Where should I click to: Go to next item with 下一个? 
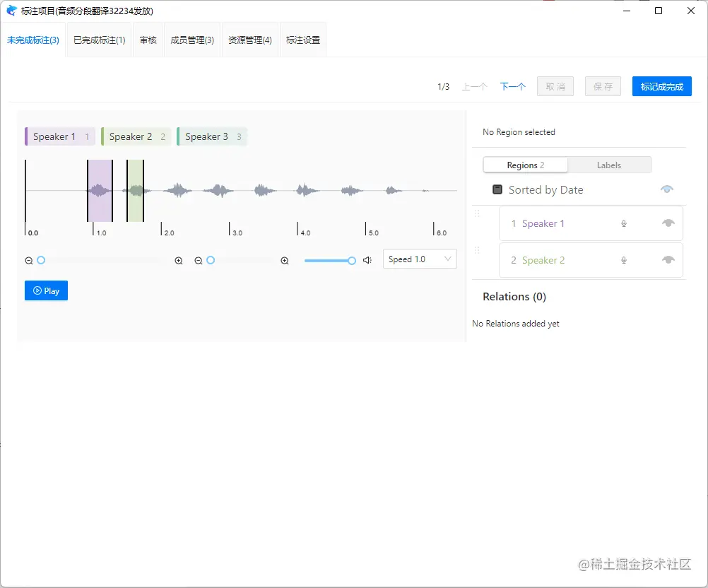pos(513,86)
